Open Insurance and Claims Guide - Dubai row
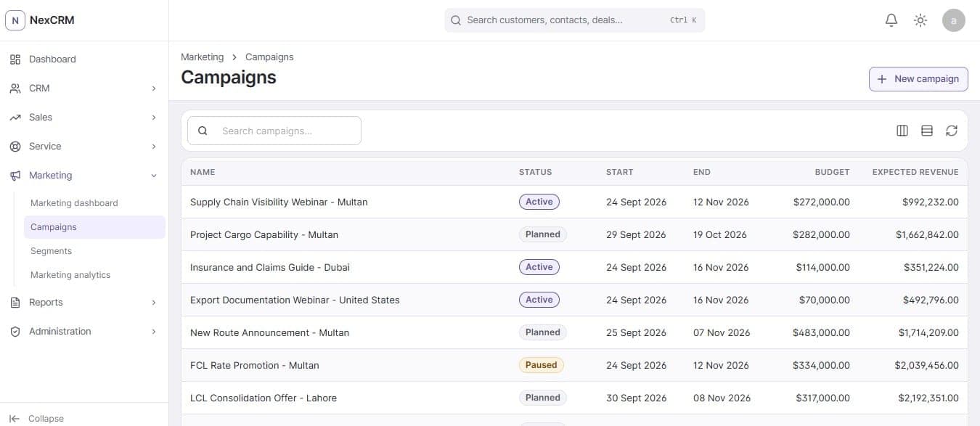 (574, 267)
